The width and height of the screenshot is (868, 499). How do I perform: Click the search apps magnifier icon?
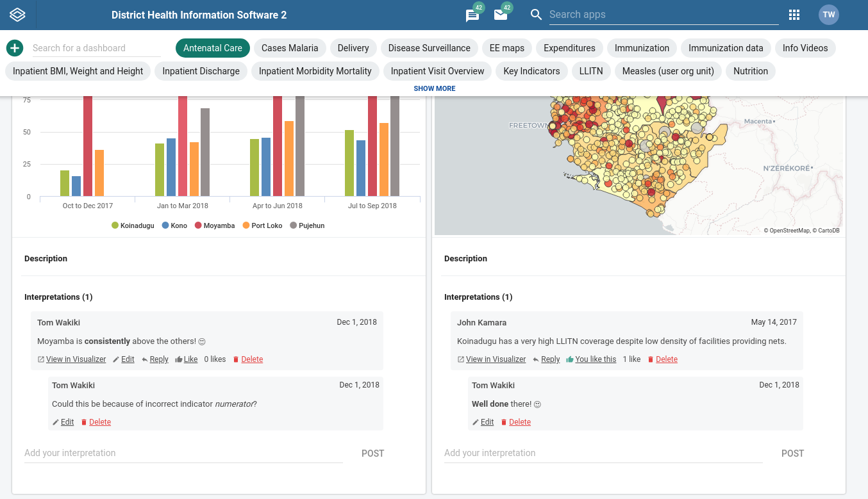pyautogui.click(x=537, y=15)
